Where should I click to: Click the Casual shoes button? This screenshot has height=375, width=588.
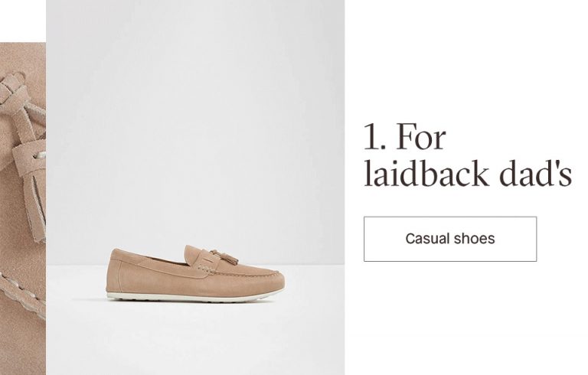tap(450, 239)
